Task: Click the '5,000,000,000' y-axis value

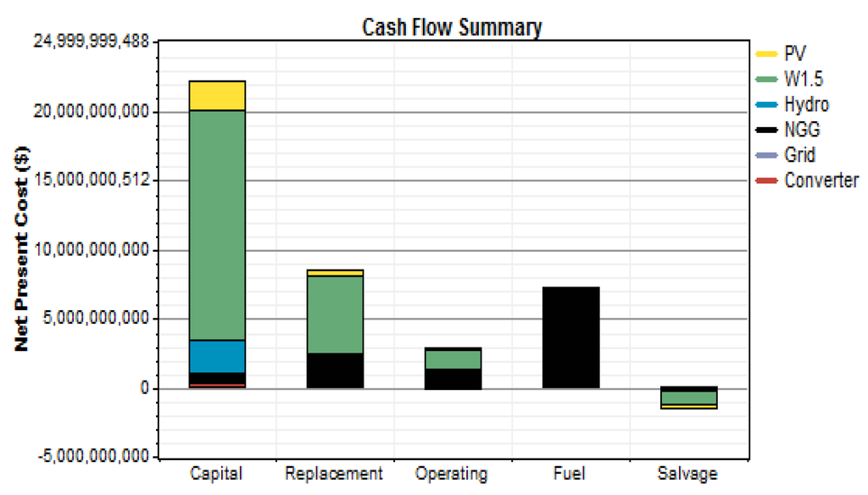Action: [x=97, y=319]
